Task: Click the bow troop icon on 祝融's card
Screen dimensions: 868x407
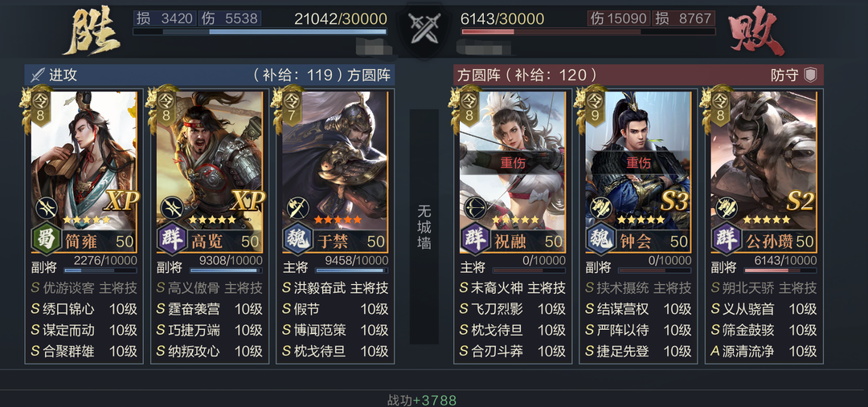Action: tap(475, 207)
